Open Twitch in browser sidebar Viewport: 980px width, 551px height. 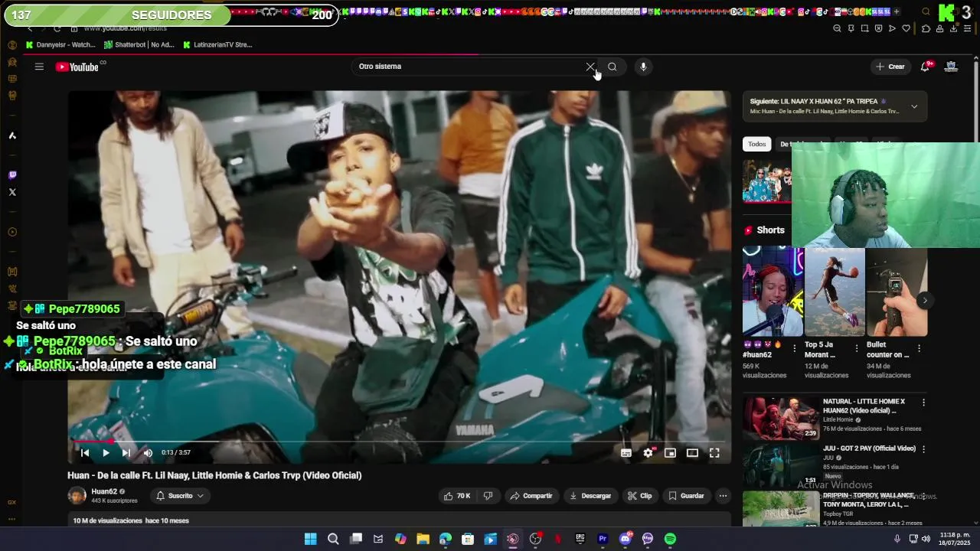coord(12,175)
